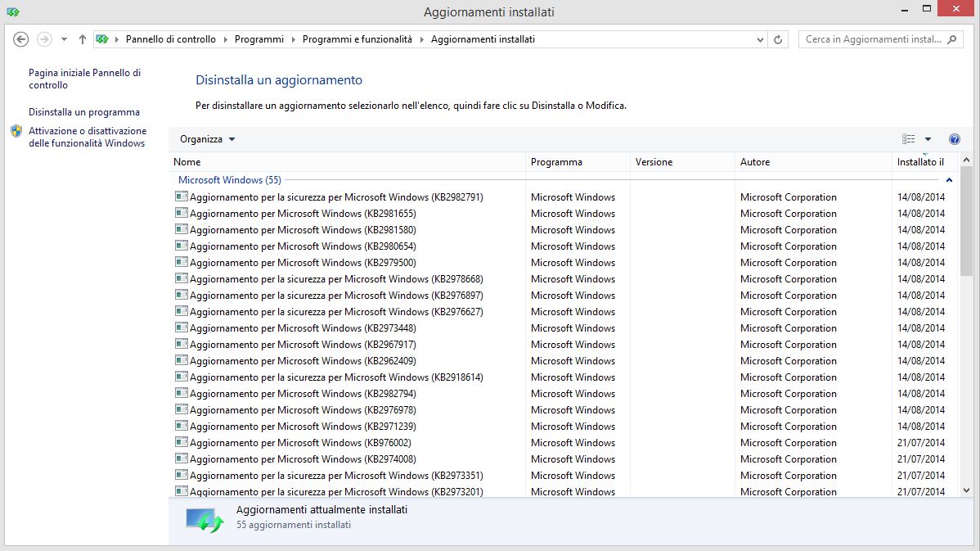Refresh the Aggiornamenti installati view
This screenshot has height=551, width=980.
[778, 39]
